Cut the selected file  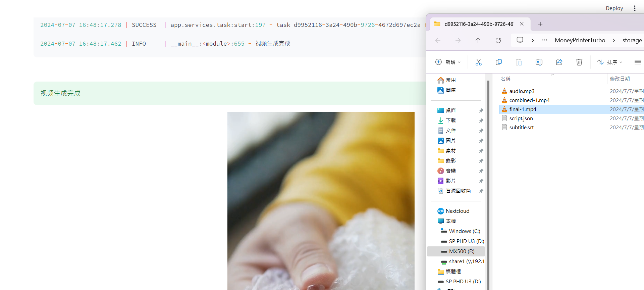479,62
